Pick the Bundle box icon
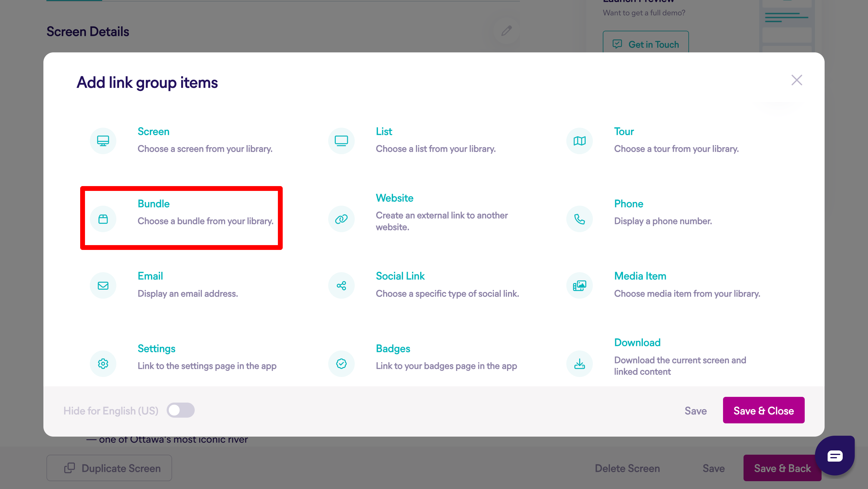The height and width of the screenshot is (489, 868). pyautogui.click(x=103, y=219)
